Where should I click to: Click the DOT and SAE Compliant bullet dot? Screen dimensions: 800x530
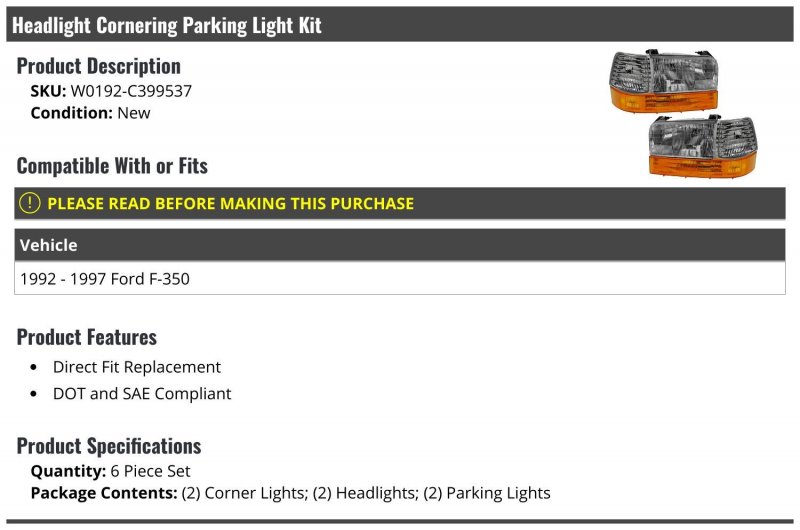pyautogui.click(x=34, y=394)
